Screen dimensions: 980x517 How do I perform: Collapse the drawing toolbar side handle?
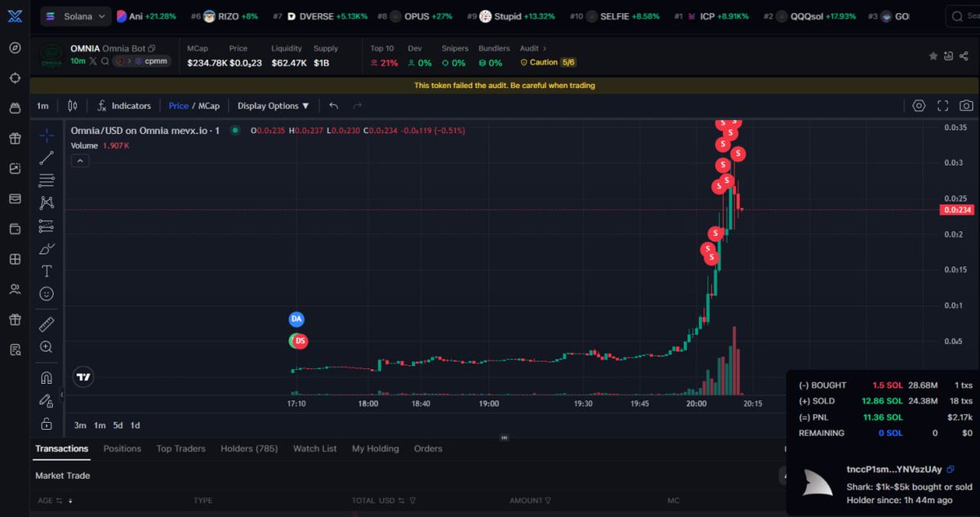tap(63, 395)
